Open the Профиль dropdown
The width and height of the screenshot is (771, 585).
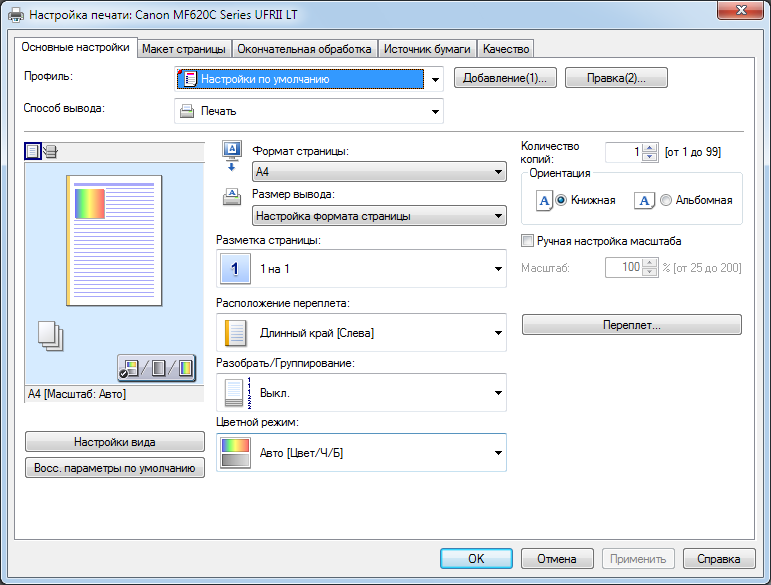tap(309, 79)
